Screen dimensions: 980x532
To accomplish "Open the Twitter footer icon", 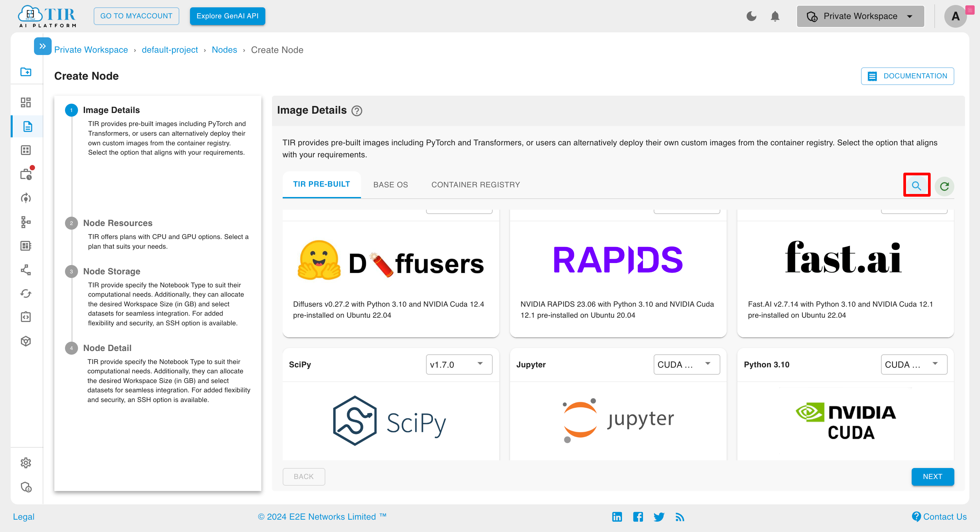I will (x=659, y=517).
